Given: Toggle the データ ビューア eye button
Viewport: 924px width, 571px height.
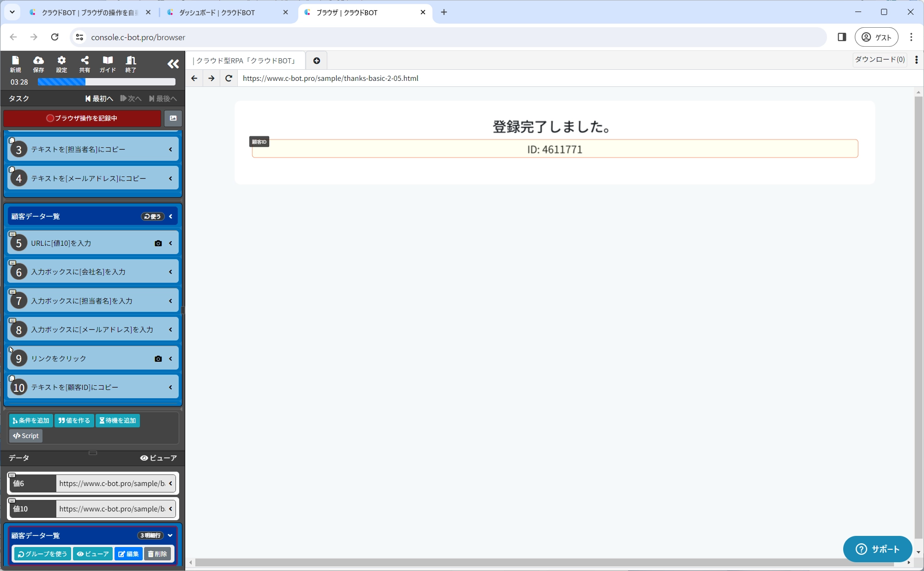Looking at the screenshot, I should 158,458.
